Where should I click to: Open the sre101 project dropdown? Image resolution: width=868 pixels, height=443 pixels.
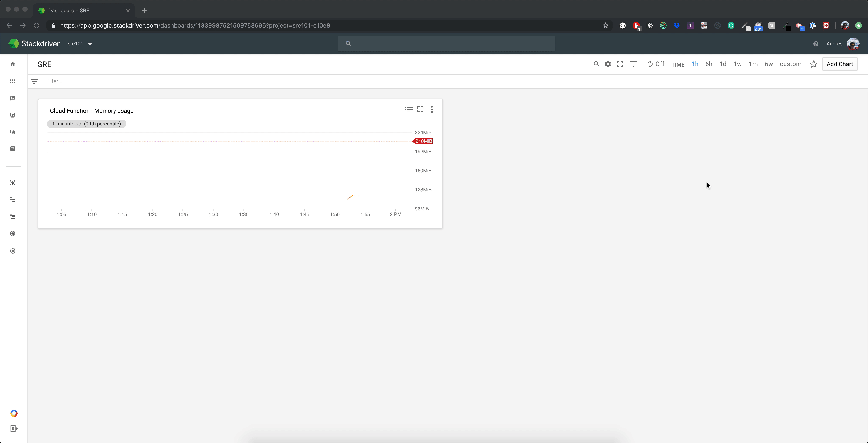click(80, 44)
